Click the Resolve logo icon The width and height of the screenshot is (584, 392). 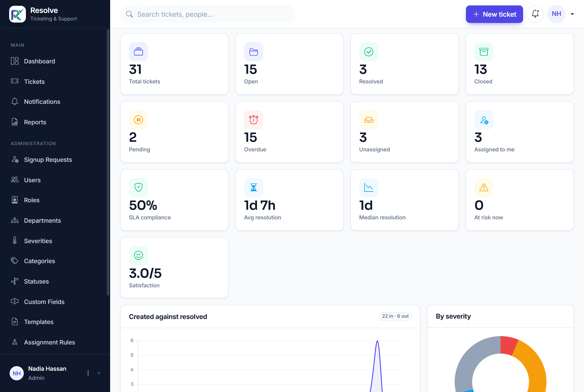[17, 14]
